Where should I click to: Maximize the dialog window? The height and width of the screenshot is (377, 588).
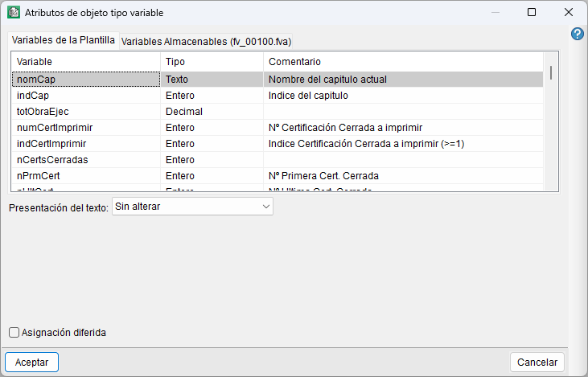[x=532, y=12]
